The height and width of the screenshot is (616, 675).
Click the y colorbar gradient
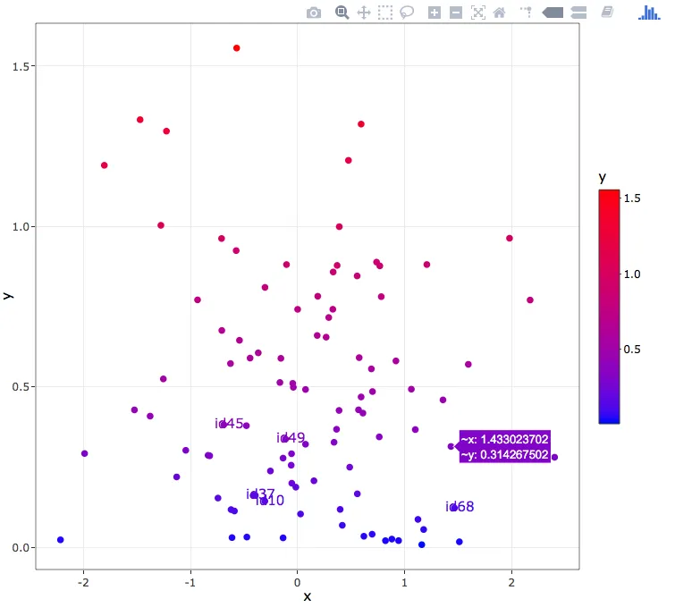tap(609, 307)
